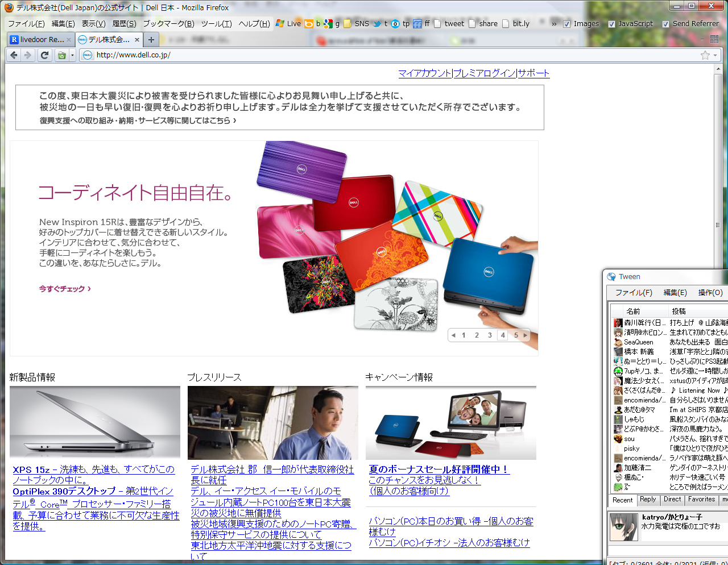728x565 pixels.
Task: Close the デル株式会社 tab
Action: [136, 40]
